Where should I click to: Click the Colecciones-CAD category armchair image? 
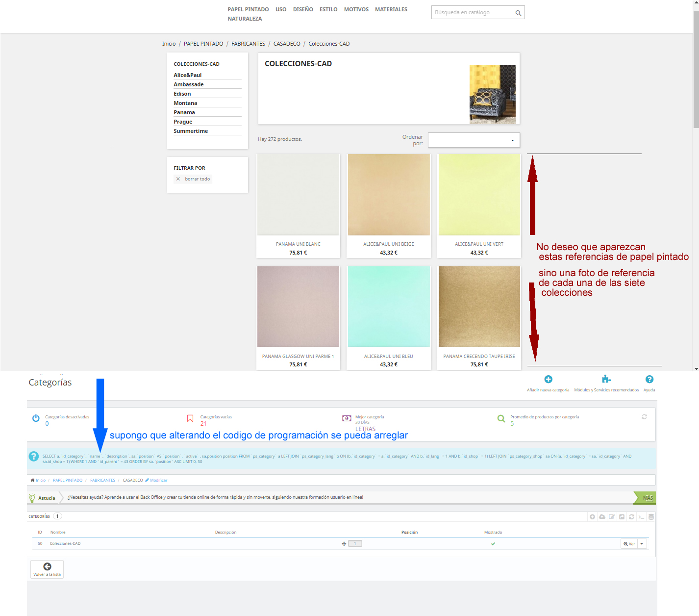493,94
